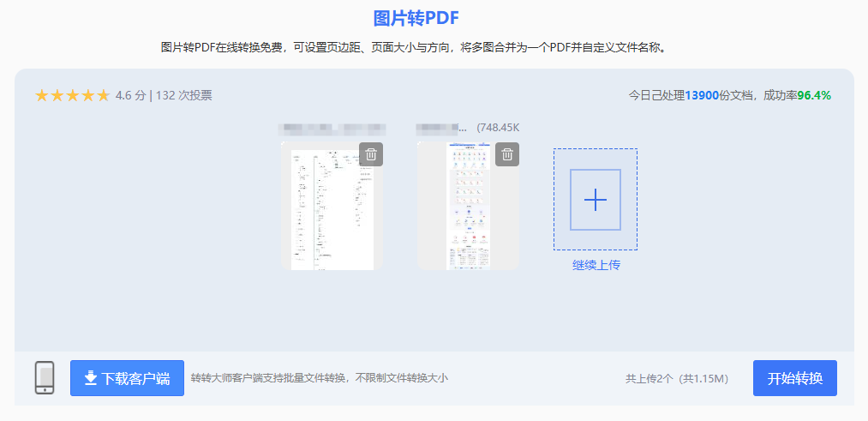
Task: Click the star rating icons
Action: pyautogui.click(x=73, y=96)
